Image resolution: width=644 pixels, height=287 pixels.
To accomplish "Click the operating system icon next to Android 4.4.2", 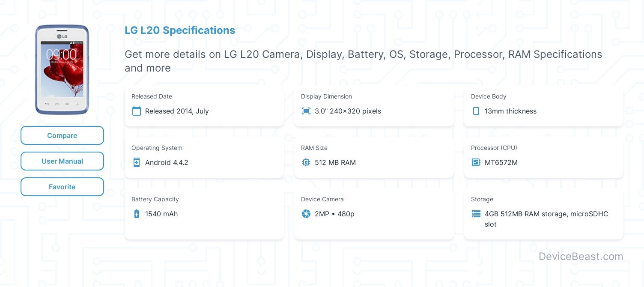I will pyautogui.click(x=137, y=163).
